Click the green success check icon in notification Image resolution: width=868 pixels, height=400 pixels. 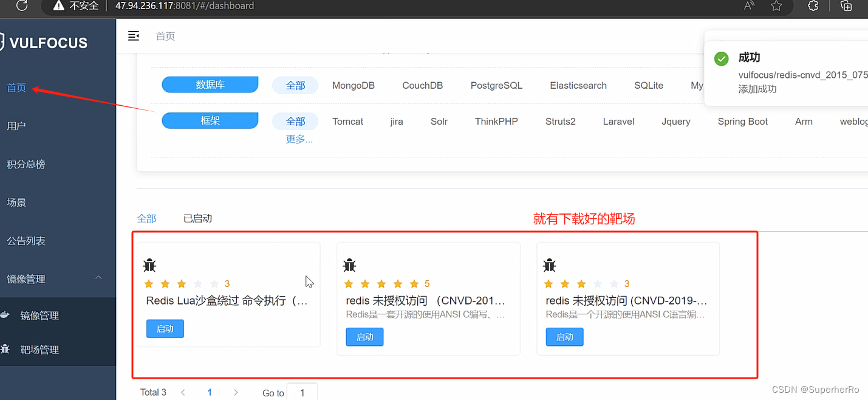pos(721,58)
